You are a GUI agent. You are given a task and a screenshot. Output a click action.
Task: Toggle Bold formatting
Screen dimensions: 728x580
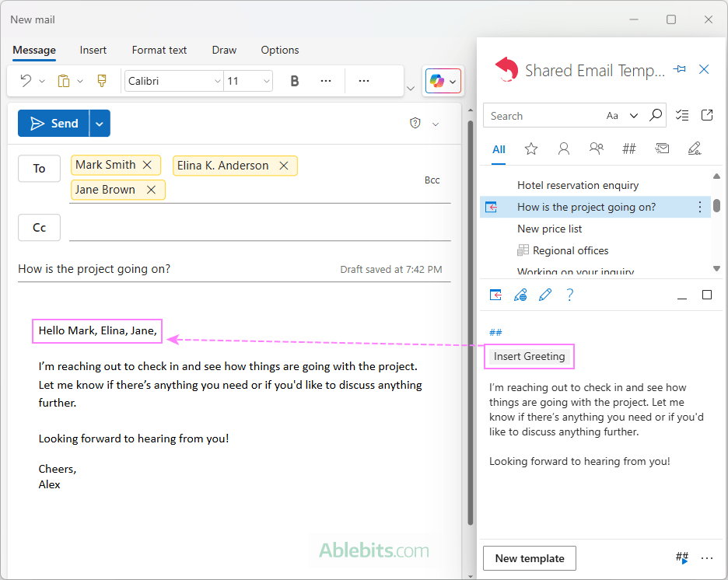pyautogui.click(x=294, y=81)
